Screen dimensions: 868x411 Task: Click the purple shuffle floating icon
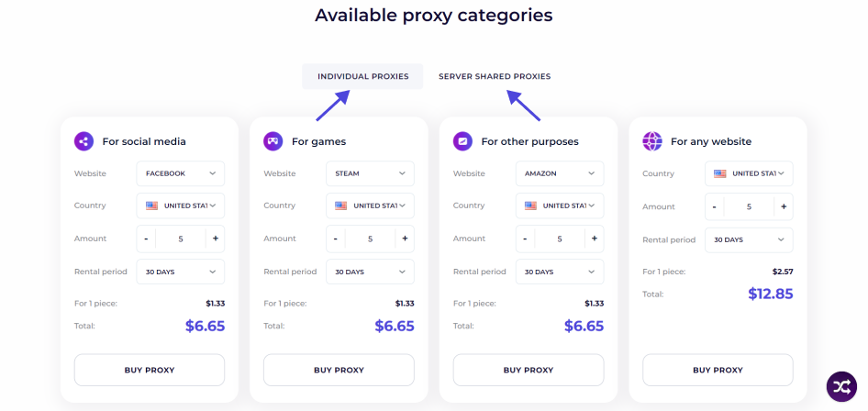click(841, 386)
